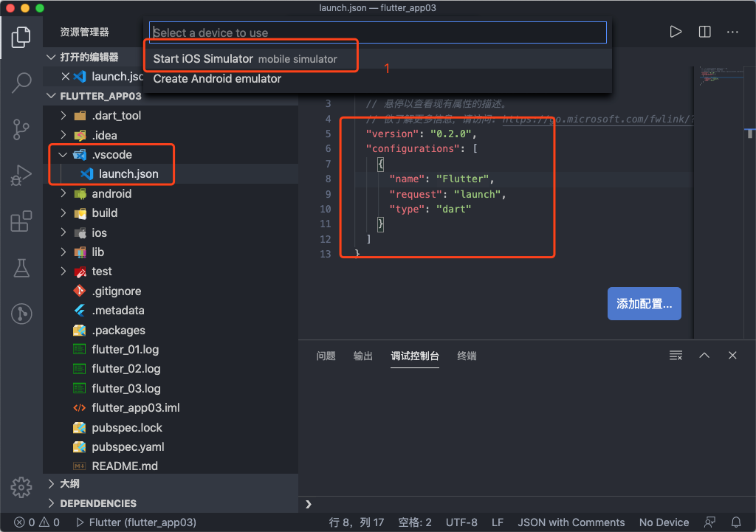
Task: Change UTF-8 file encoding
Action: coord(461,522)
